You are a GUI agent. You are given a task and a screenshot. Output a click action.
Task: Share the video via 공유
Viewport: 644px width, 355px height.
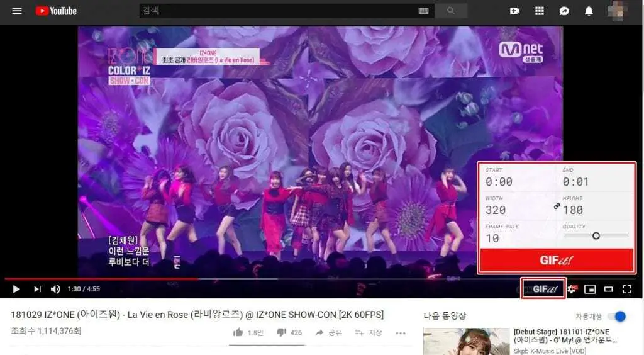click(x=328, y=332)
